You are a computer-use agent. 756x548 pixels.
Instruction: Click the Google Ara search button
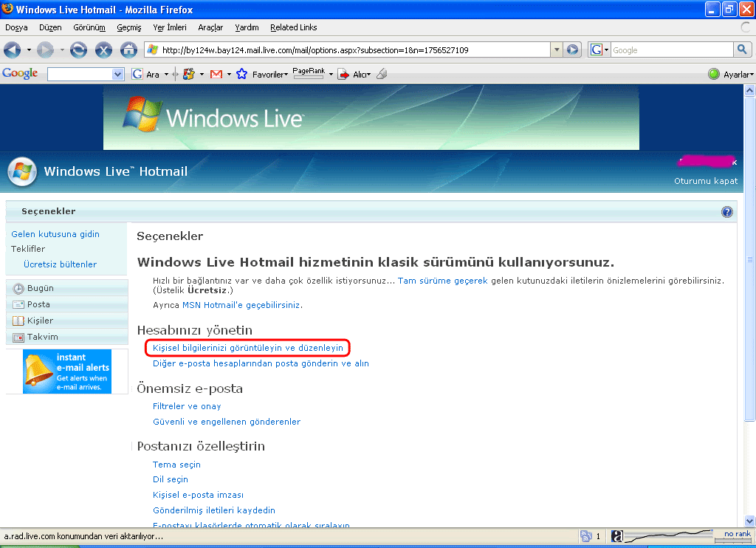pos(146,75)
